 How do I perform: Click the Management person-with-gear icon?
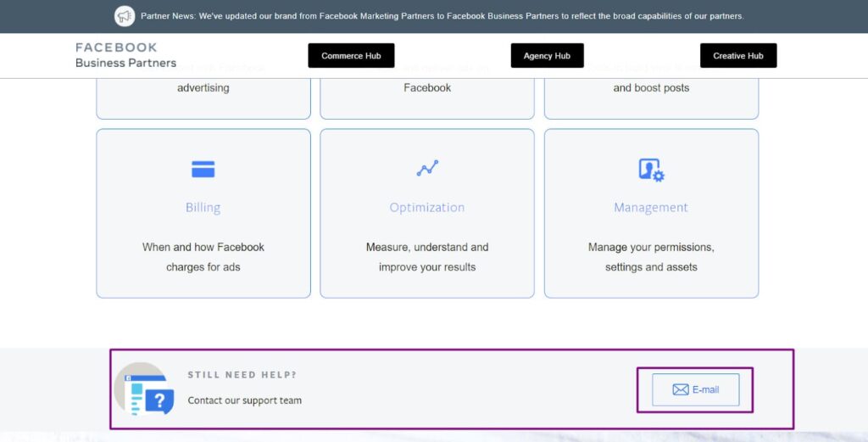pyautogui.click(x=651, y=170)
